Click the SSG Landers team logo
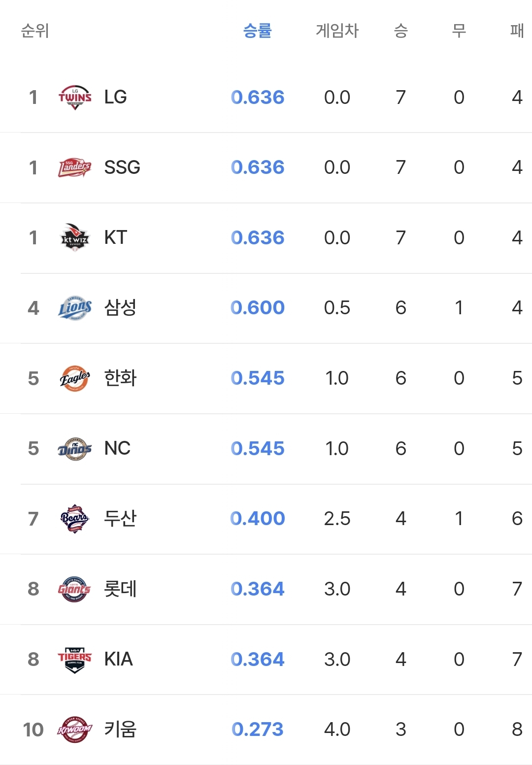532x765 pixels. coord(75,167)
